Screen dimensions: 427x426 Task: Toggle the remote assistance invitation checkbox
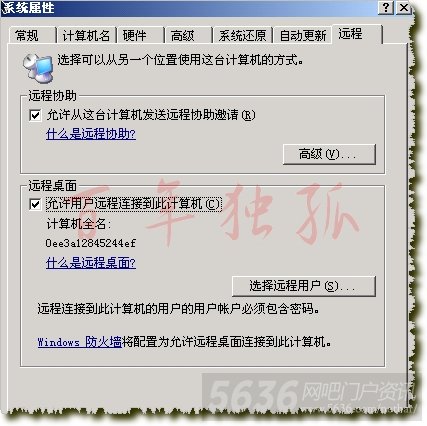(x=35, y=115)
